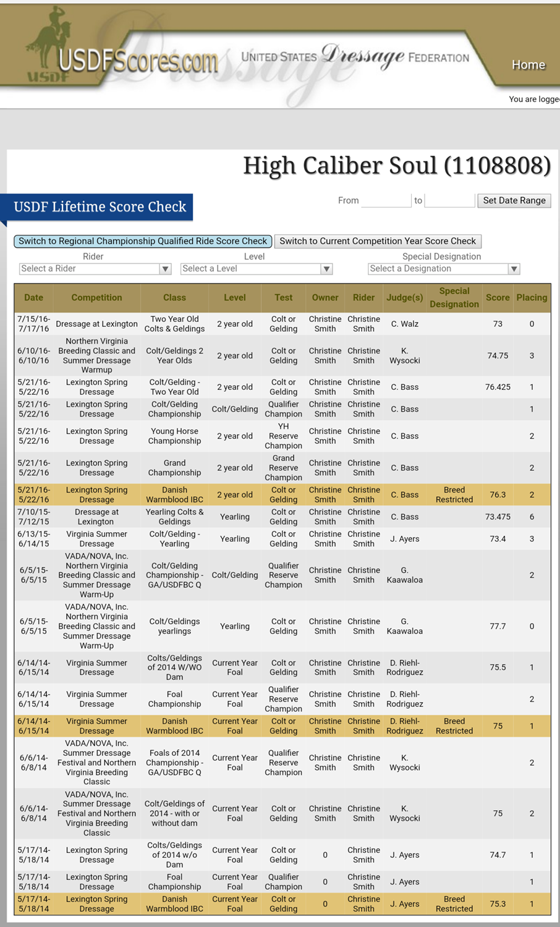The image size is (560, 927).
Task: Click the Grand Championship class cell
Action: point(174,468)
